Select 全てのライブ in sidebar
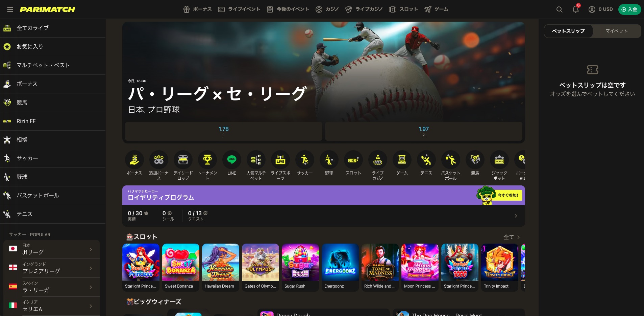Image resolution: width=644 pixels, height=316 pixels. tap(53, 28)
